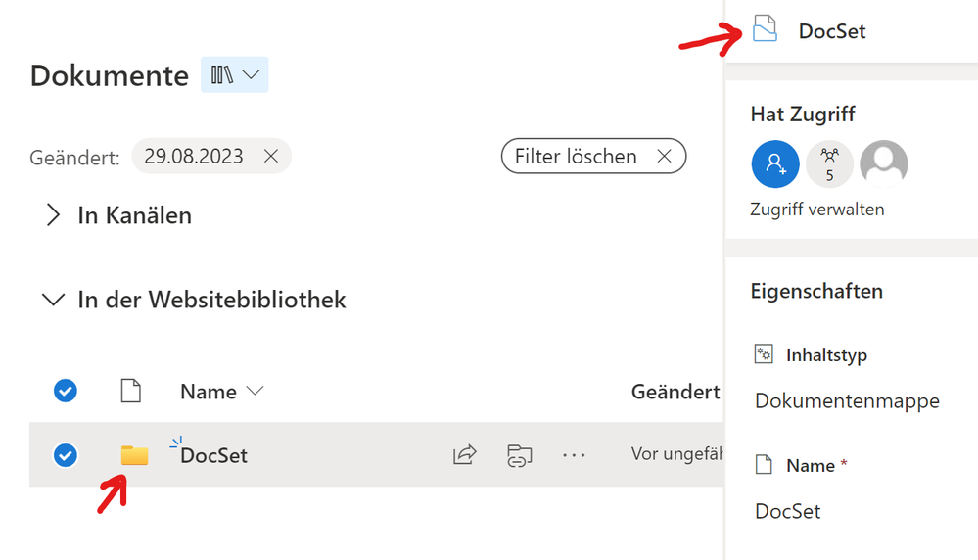
Task: Click the yellow DocSet folder icon
Action: (x=134, y=455)
